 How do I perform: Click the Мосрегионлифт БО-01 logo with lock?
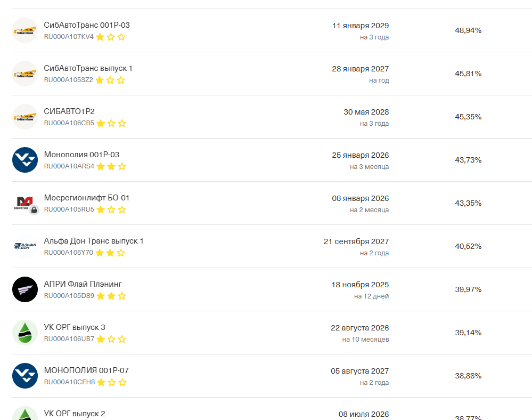(25, 203)
